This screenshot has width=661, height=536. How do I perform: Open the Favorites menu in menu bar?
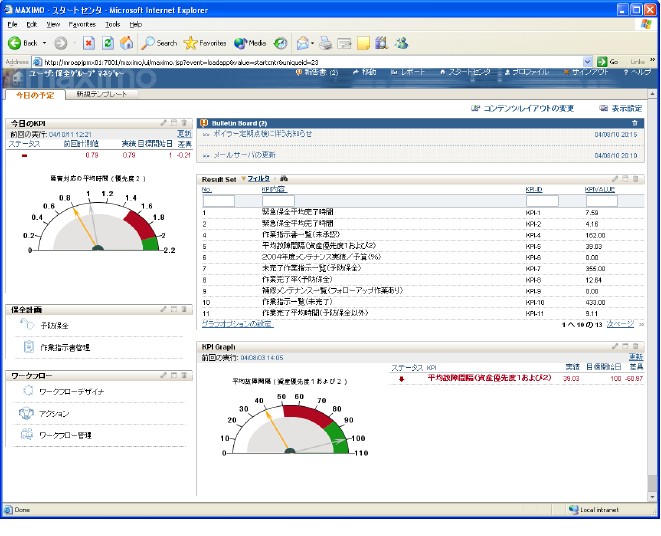click(83, 23)
